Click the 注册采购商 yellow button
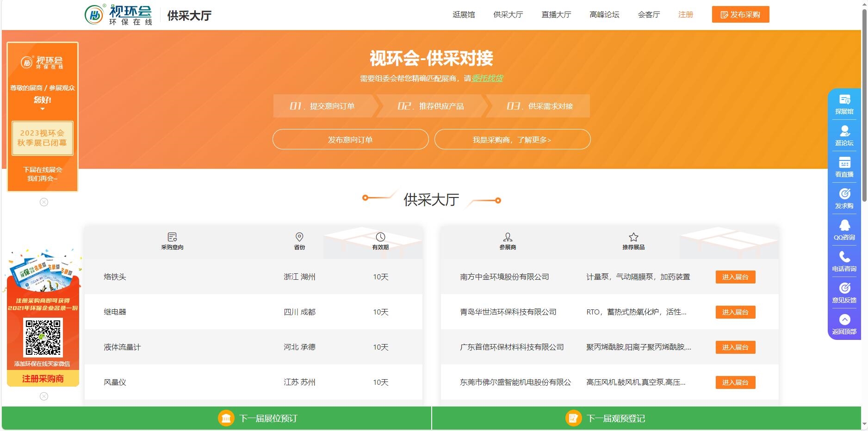 pyautogui.click(x=43, y=379)
